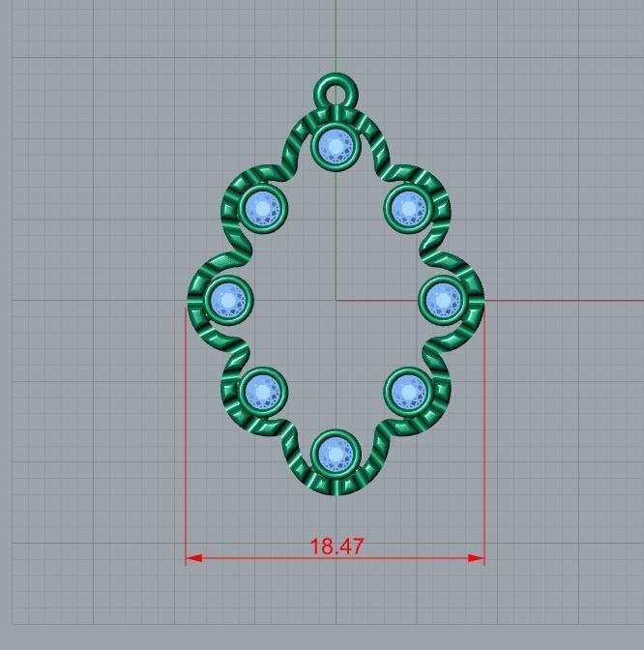The height and width of the screenshot is (650, 644).
Task: Click the upper-left blue gemstone
Action: (262, 209)
